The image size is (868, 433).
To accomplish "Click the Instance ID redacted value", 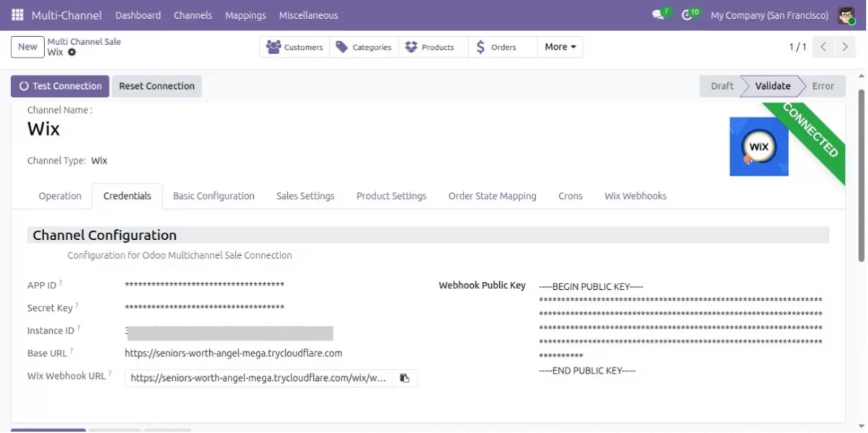I will tap(229, 333).
